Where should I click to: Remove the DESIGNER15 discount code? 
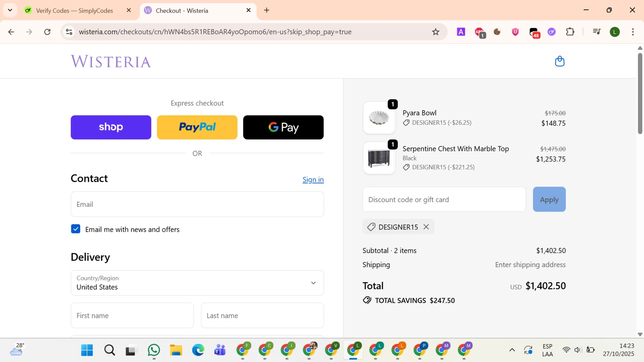(x=426, y=227)
